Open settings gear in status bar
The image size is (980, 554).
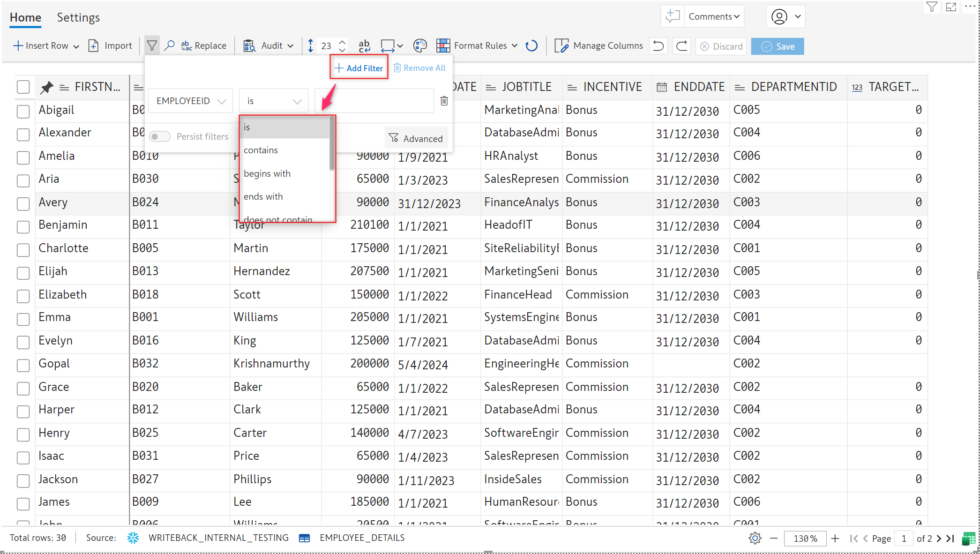click(x=755, y=538)
